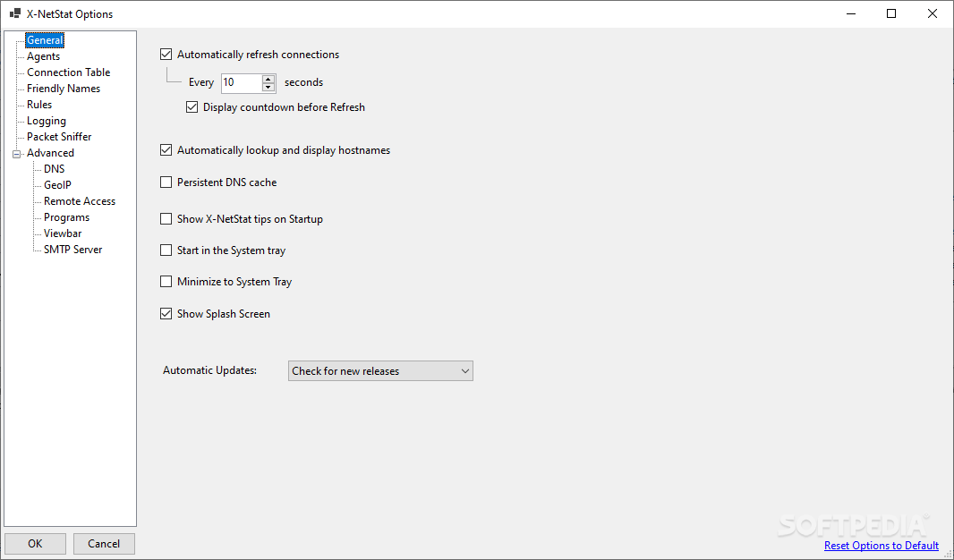The image size is (954, 560).
Task: Open DNS advanced settings
Action: (x=54, y=168)
